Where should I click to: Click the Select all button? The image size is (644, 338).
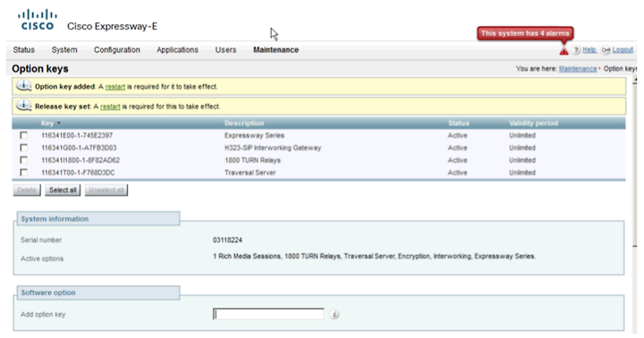[63, 190]
